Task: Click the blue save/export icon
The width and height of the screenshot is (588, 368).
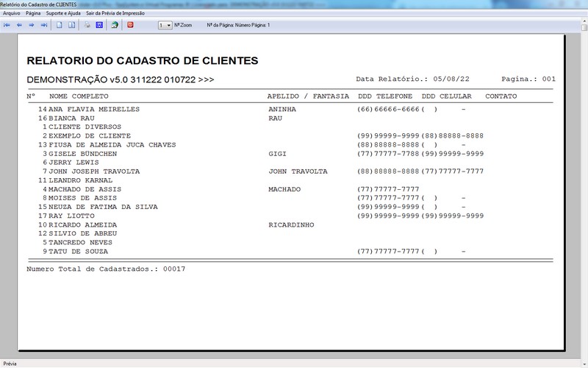Action: pos(99,25)
